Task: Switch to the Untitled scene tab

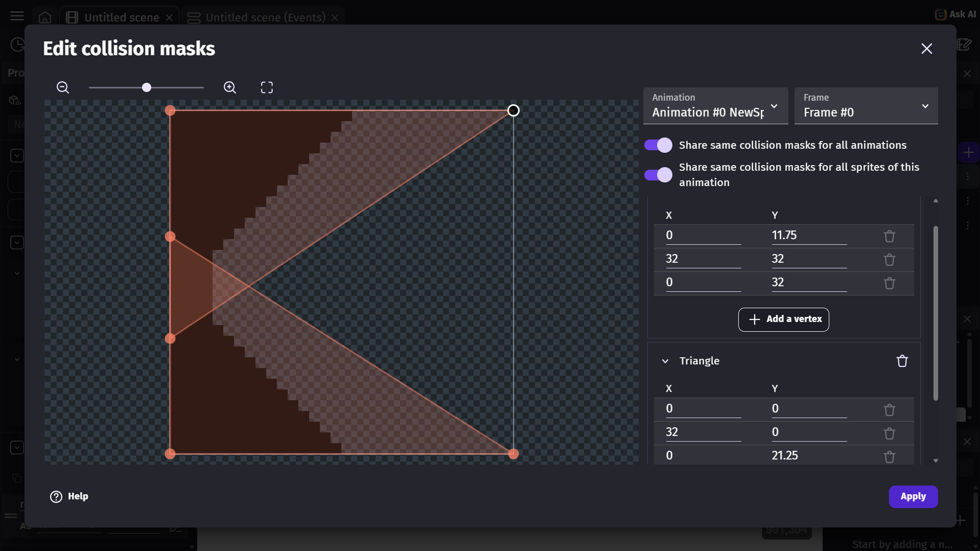Action: 122,17
